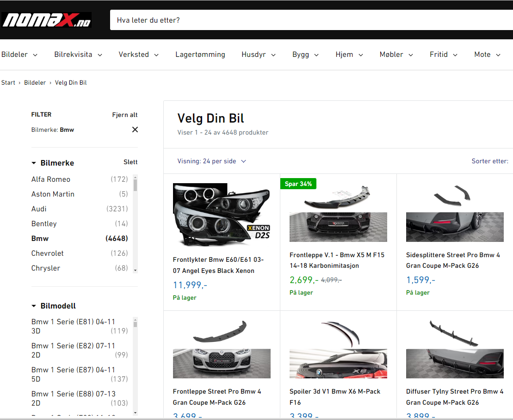Click Fjern alt to clear filters
The width and height of the screenshot is (513, 420).
124,115
